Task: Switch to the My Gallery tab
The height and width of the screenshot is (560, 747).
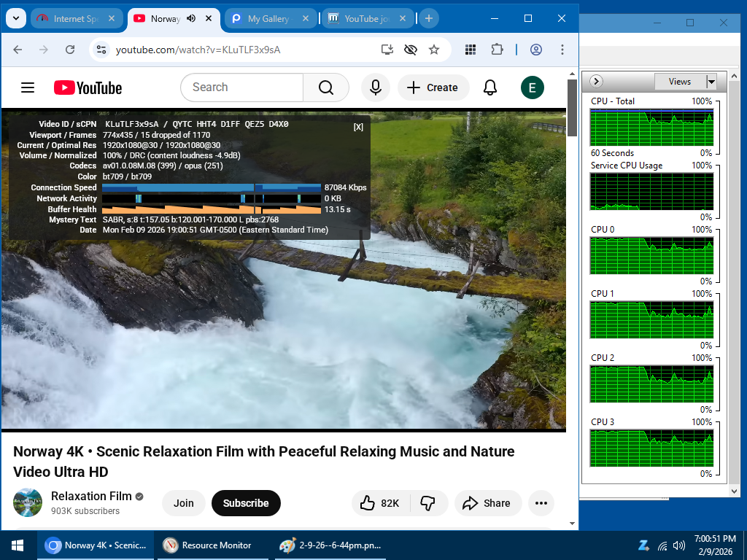Action: coord(270,18)
